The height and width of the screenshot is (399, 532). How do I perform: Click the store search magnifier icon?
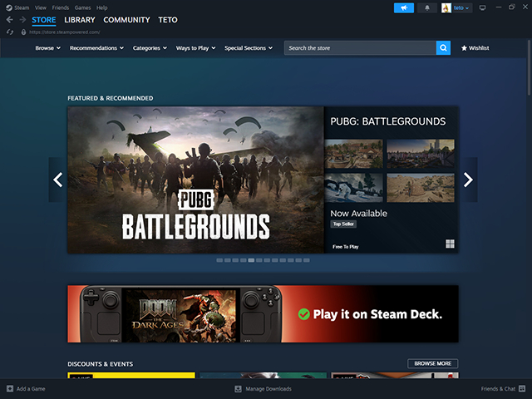(443, 48)
